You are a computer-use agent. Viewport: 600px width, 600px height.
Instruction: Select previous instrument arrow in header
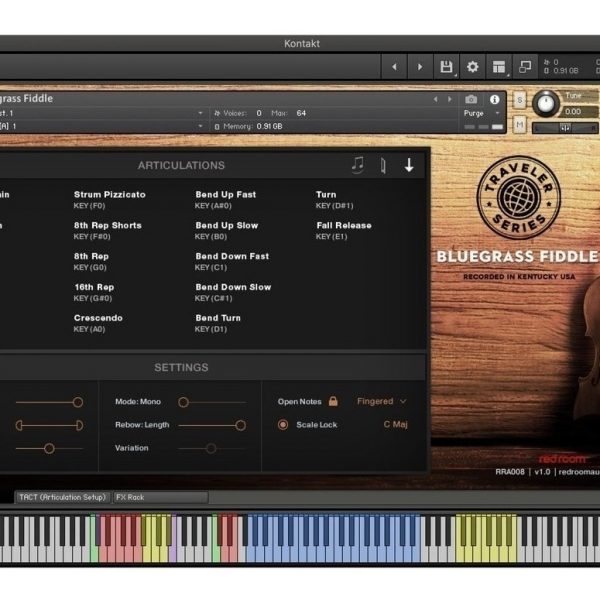(x=435, y=99)
